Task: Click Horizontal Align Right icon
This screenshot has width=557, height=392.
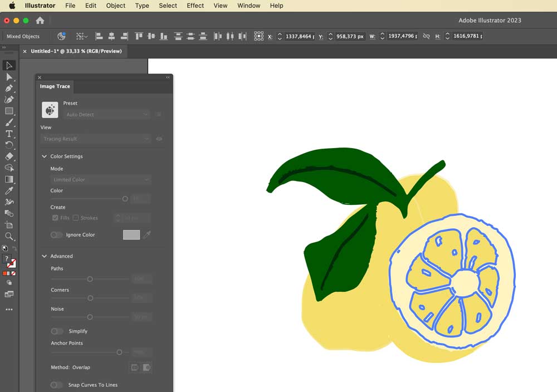Action: (x=124, y=36)
